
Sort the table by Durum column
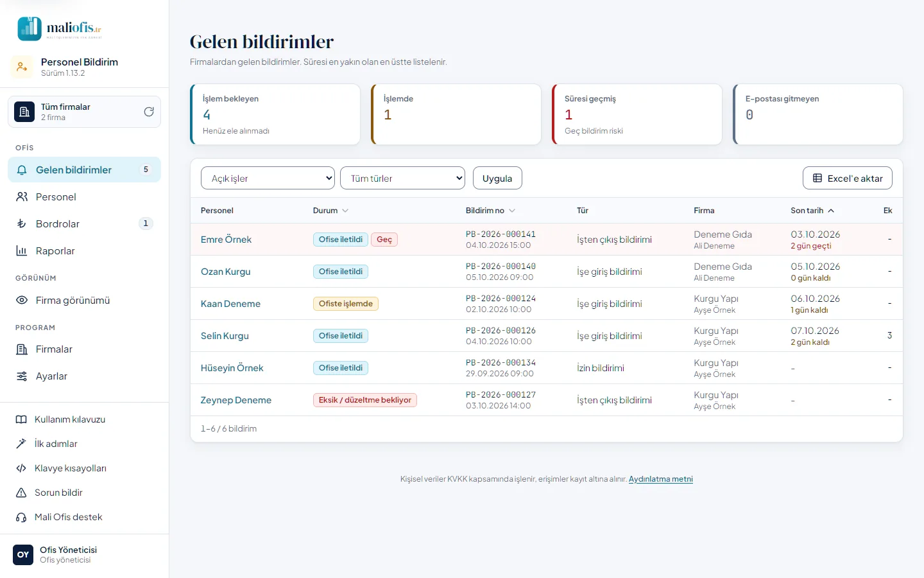point(330,211)
